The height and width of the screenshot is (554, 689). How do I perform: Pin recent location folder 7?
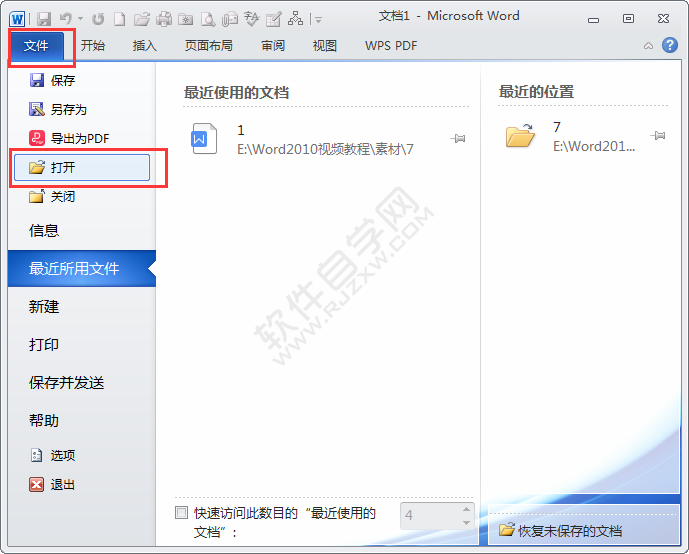point(657,136)
